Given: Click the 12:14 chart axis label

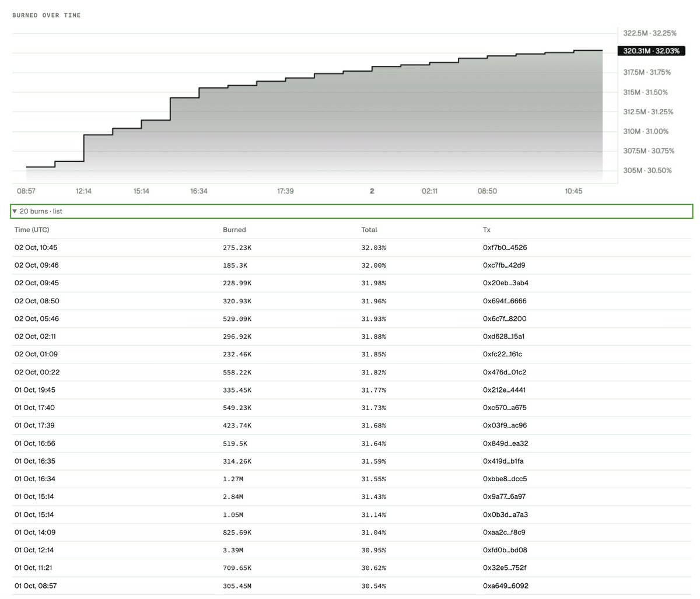Looking at the screenshot, I should click(x=83, y=191).
